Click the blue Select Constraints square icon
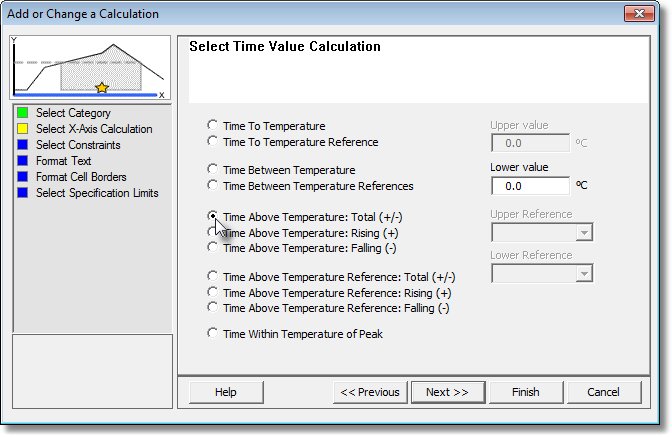This screenshot has width=672, height=437. pyautogui.click(x=22, y=145)
